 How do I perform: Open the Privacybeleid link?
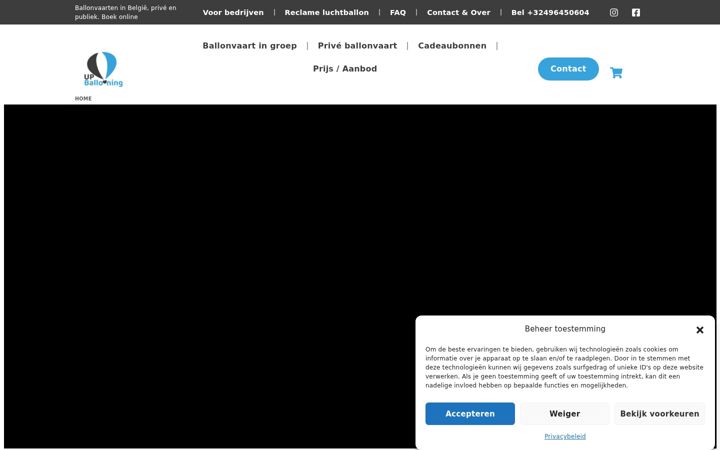click(565, 436)
